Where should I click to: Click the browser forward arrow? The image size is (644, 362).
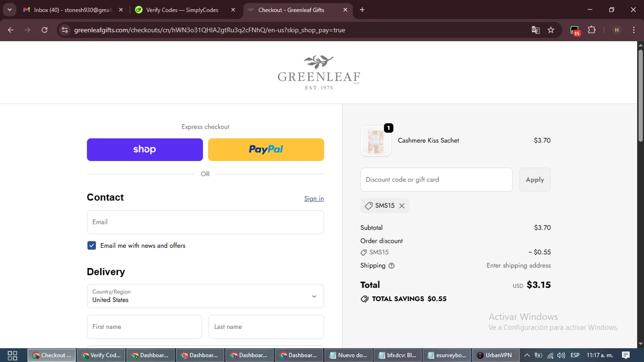[27, 30]
